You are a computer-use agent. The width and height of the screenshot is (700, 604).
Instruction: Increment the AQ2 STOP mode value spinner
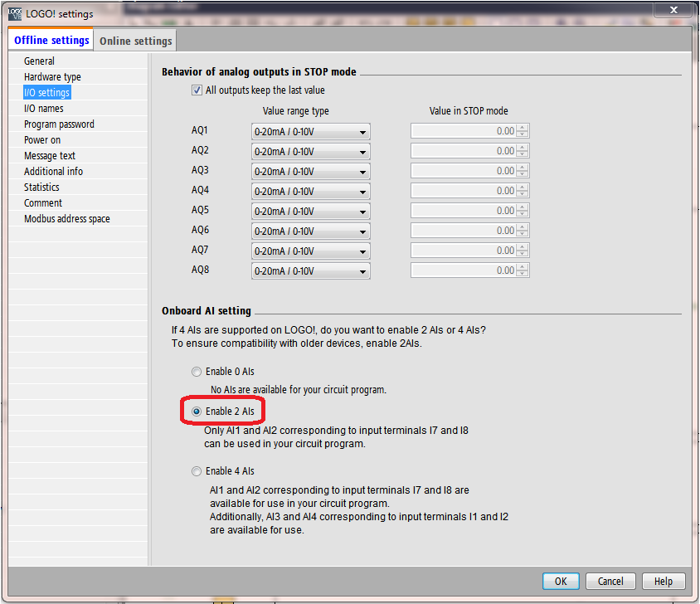click(x=523, y=148)
